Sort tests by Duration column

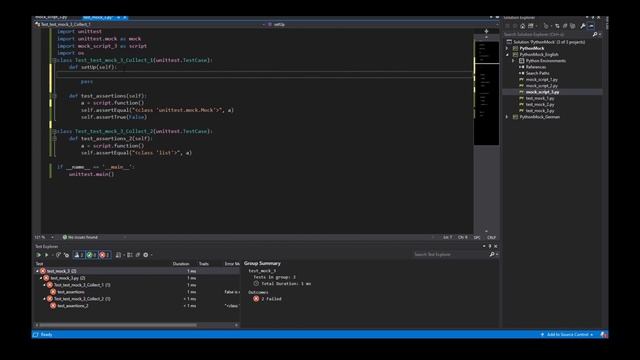pyautogui.click(x=181, y=264)
